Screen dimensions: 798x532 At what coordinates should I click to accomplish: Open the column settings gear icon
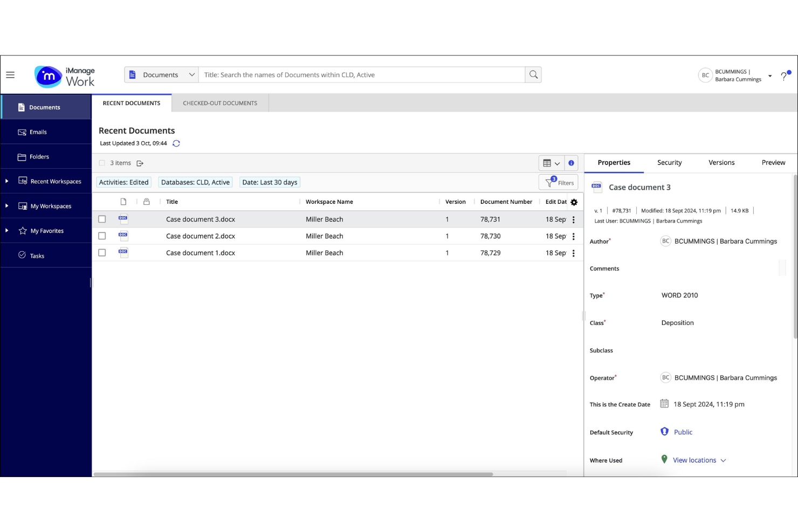pyautogui.click(x=574, y=202)
